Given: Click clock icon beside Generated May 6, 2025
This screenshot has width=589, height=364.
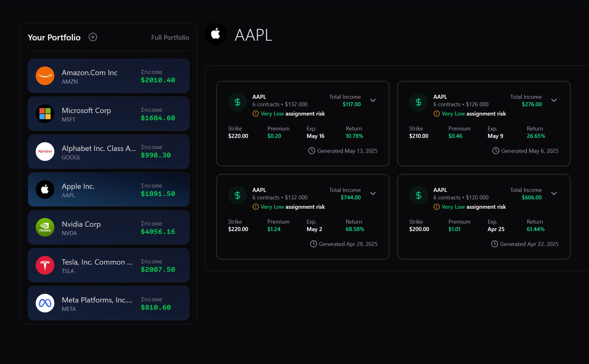Looking at the screenshot, I should [496, 151].
